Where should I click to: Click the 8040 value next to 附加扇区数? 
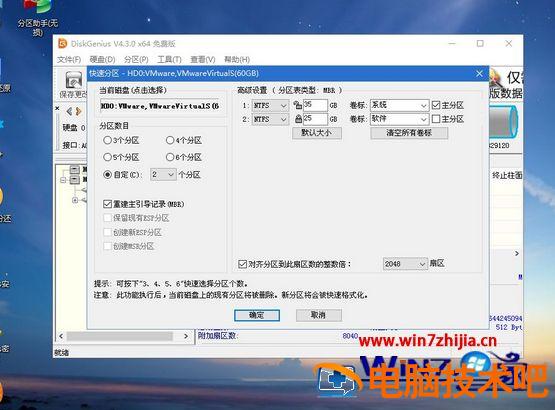350,336
